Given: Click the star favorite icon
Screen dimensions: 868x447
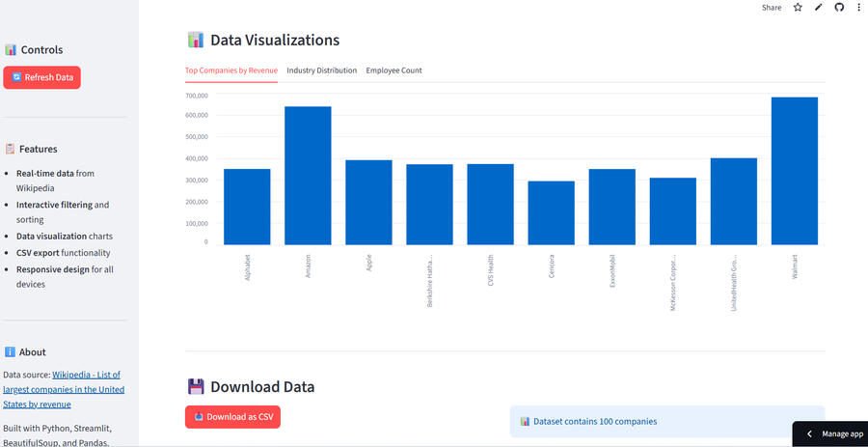Looking at the screenshot, I should 798,8.
